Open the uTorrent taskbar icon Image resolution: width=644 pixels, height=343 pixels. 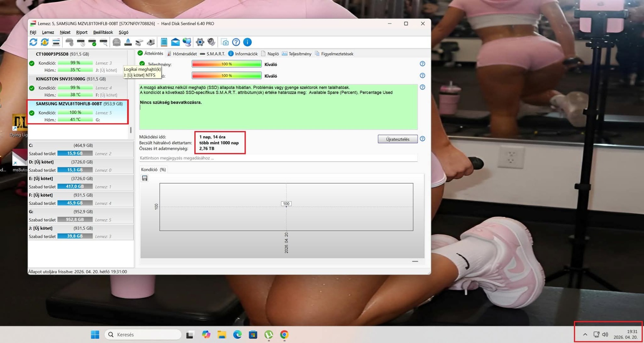pyautogui.click(x=269, y=335)
